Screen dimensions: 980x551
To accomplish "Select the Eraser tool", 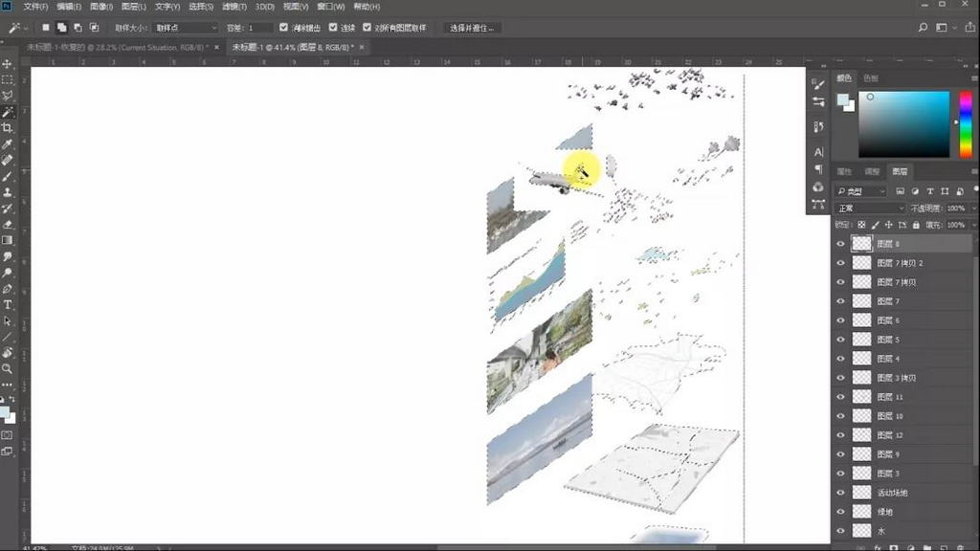I will (8, 224).
